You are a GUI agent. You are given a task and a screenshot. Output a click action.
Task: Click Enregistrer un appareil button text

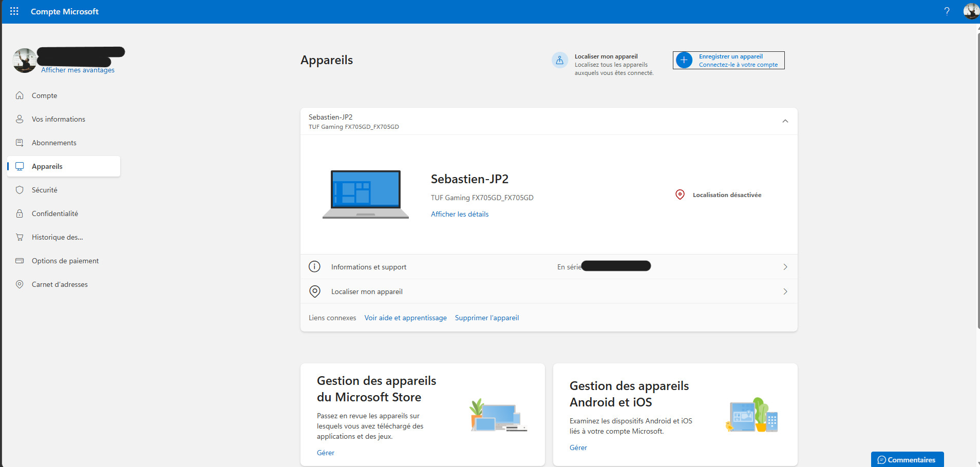[731, 56]
